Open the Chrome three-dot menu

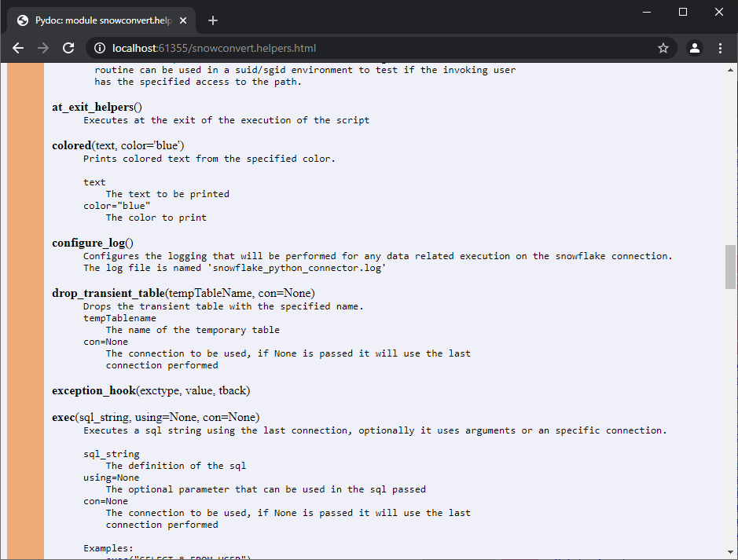pos(721,47)
